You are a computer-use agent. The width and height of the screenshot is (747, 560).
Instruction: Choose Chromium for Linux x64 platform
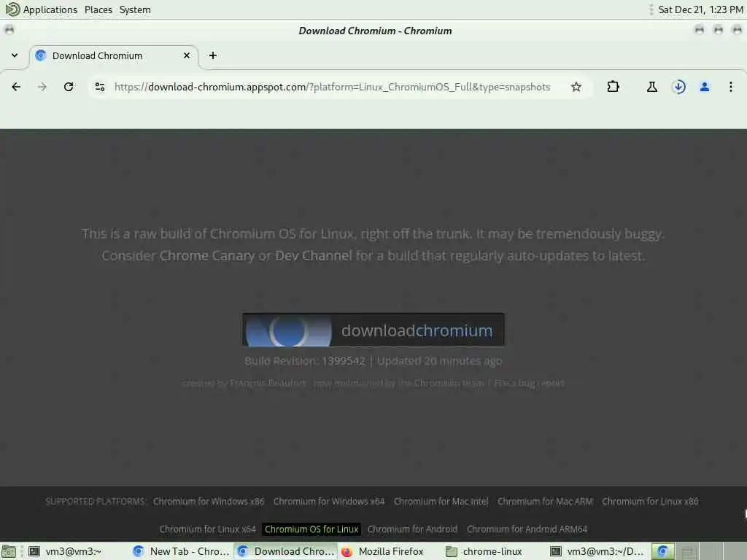208,529
